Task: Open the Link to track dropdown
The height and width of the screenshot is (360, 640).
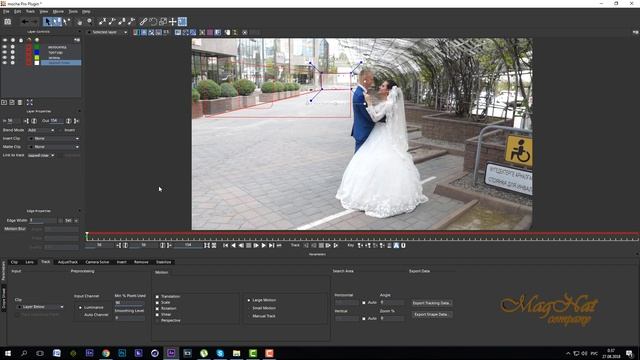Action: coord(41,156)
